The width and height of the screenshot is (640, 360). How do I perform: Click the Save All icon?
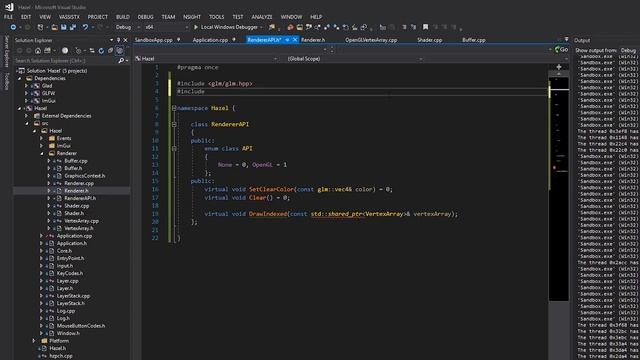tap(73, 27)
